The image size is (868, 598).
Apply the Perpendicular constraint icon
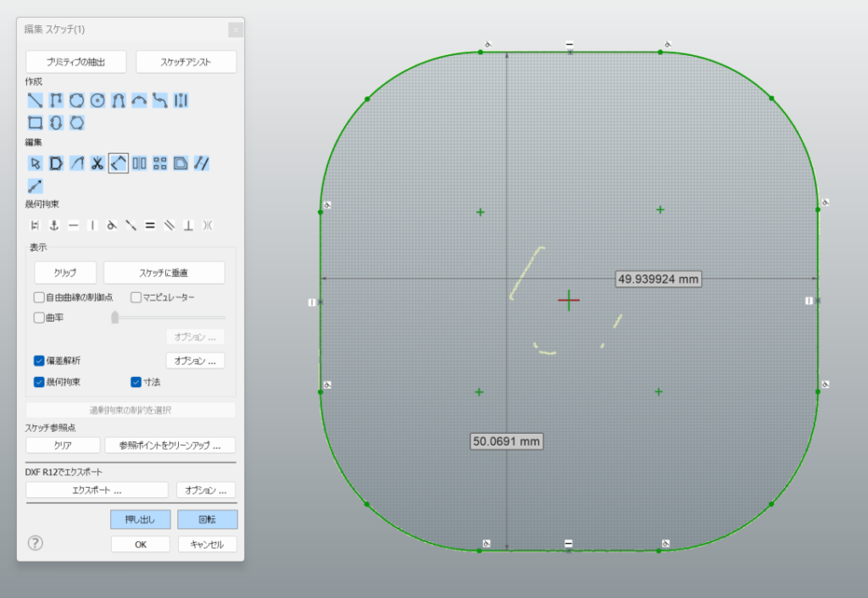pyautogui.click(x=188, y=225)
